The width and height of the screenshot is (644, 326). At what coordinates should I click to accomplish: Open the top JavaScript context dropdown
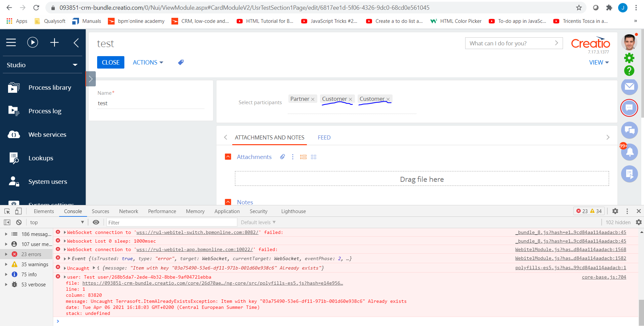57,222
